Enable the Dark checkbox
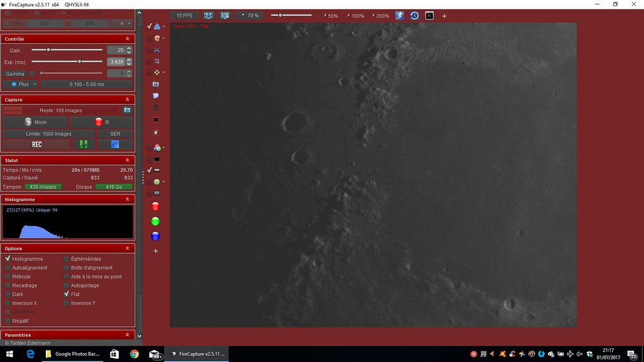Viewport: 644px width, 362px height. (x=8, y=294)
